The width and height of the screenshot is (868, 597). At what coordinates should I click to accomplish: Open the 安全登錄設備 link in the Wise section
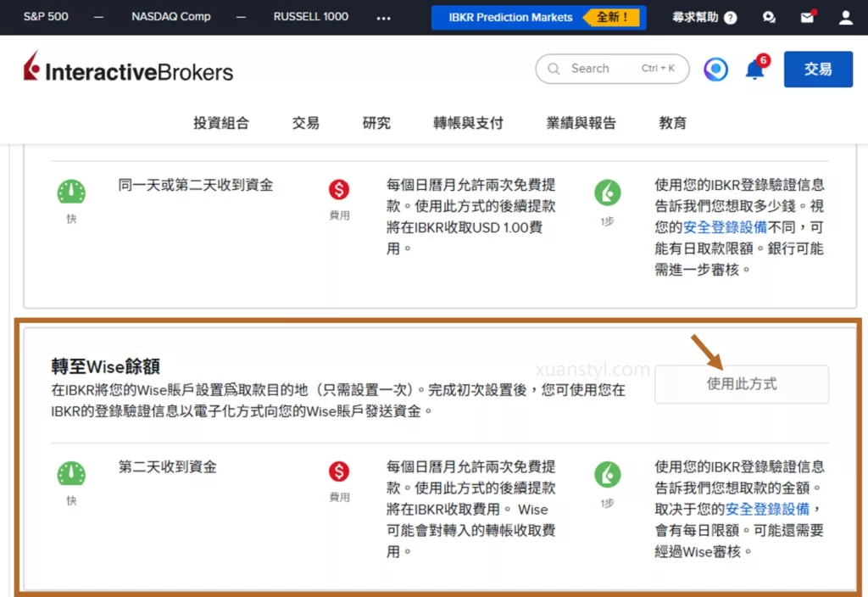click(766, 509)
